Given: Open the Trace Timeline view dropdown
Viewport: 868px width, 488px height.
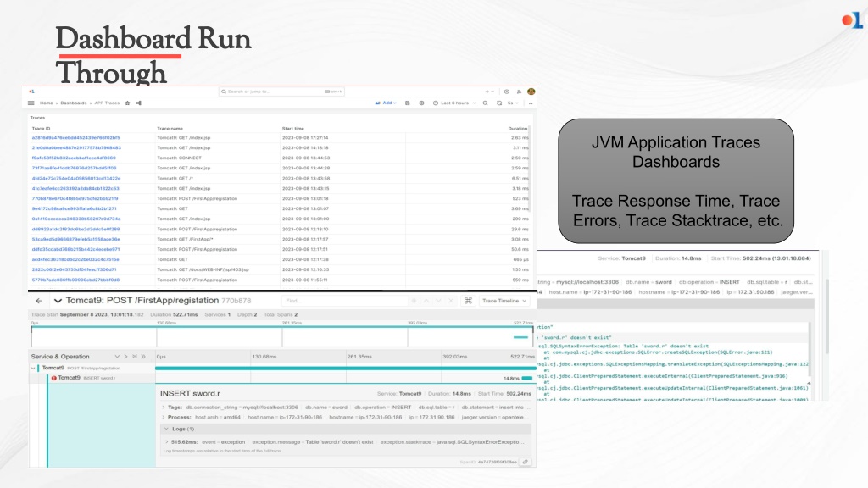Looking at the screenshot, I should [504, 301].
